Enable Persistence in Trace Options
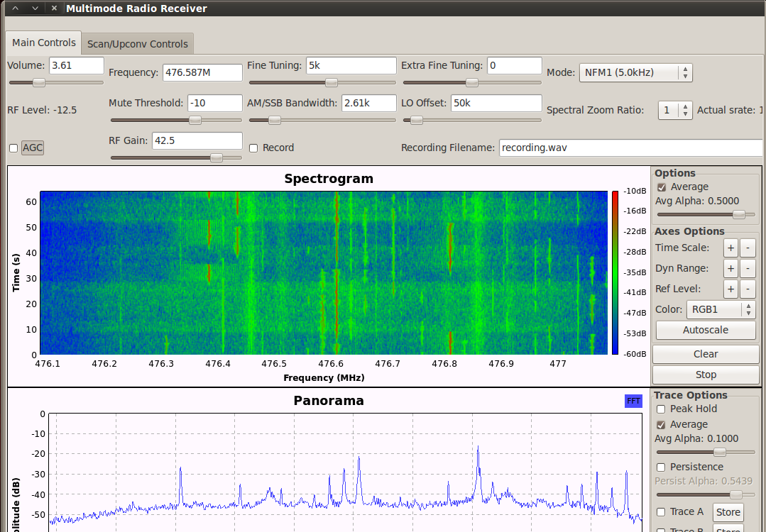The width and height of the screenshot is (766, 532). click(660, 467)
